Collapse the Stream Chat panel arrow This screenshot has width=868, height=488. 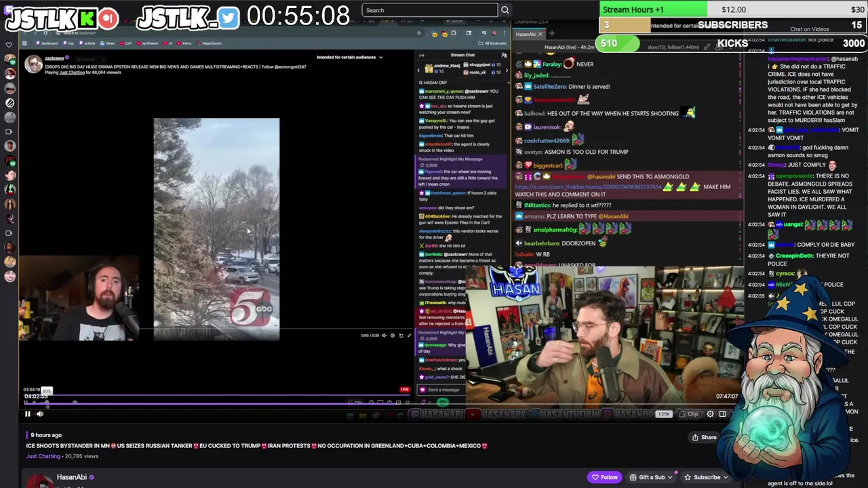coord(422,55)
